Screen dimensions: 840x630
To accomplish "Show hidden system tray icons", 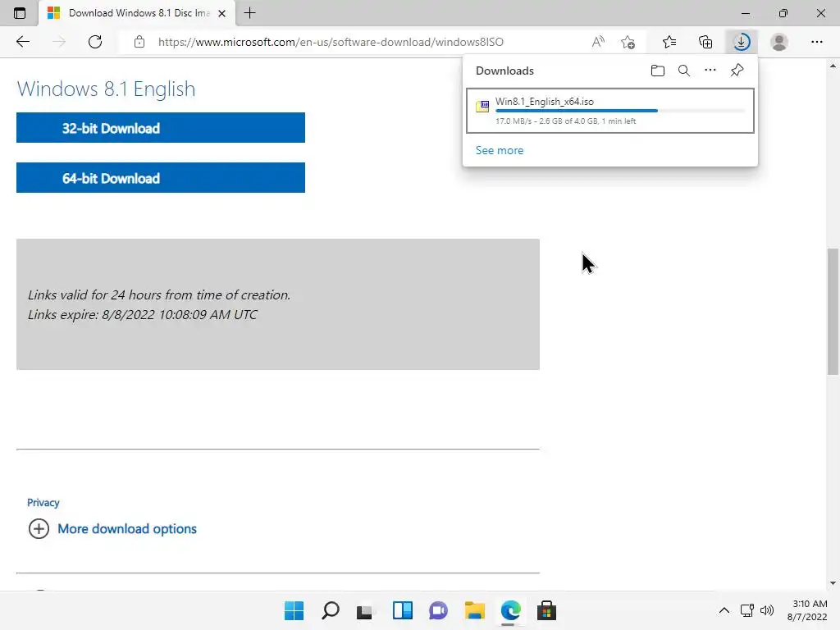I will (x=724, y=610).
